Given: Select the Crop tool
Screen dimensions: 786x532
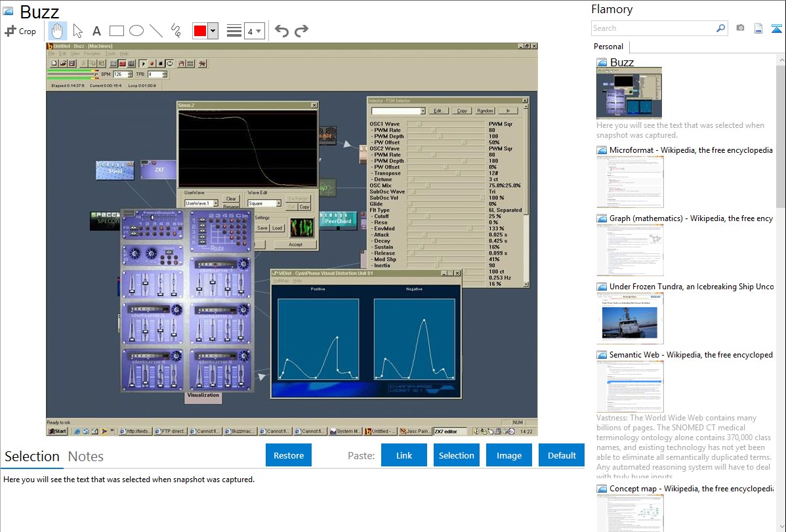Looking at the screenshot, I should click(x=20, y=31).
